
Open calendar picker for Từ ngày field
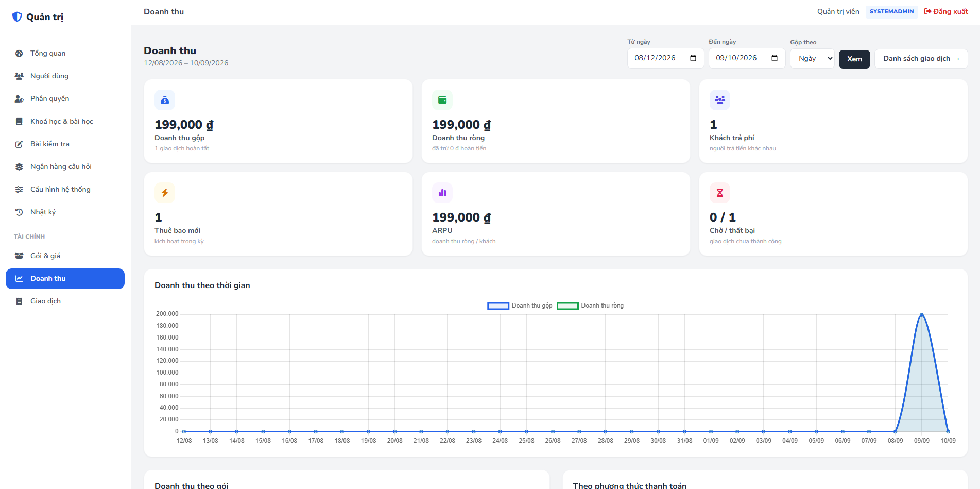pos(693,58)
